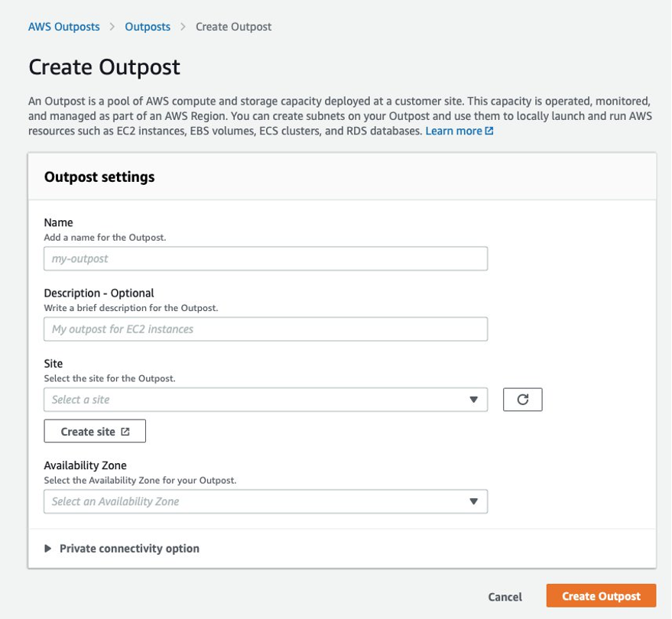Navigate to AWS Outposts breadcrumb
The image size is (672, 619).
(x=63, y=26)
